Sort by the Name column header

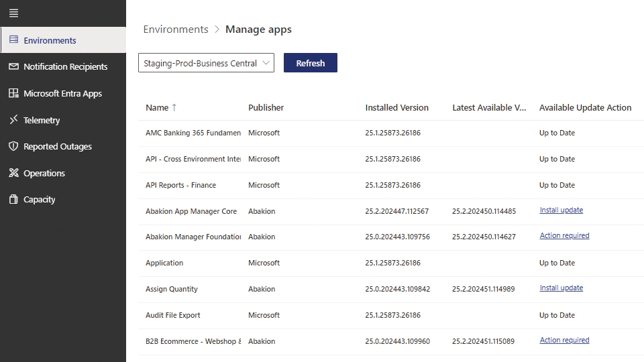click(x=157, y=107)
